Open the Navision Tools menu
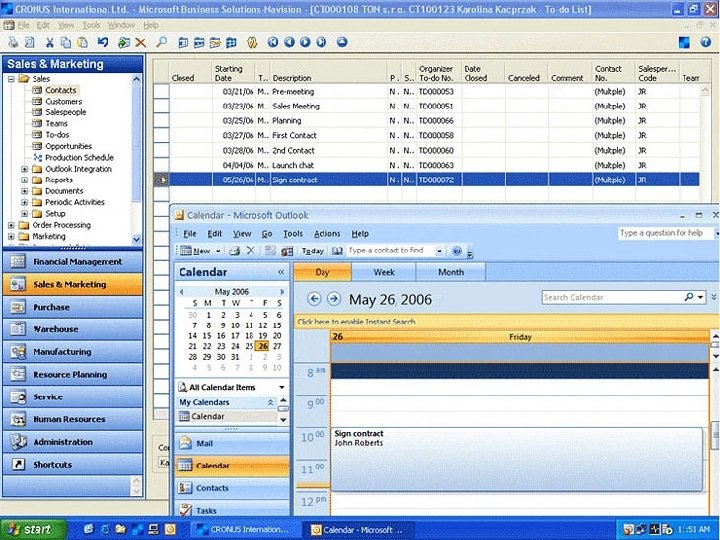This screenshot has width=720, height=540. 91,25
